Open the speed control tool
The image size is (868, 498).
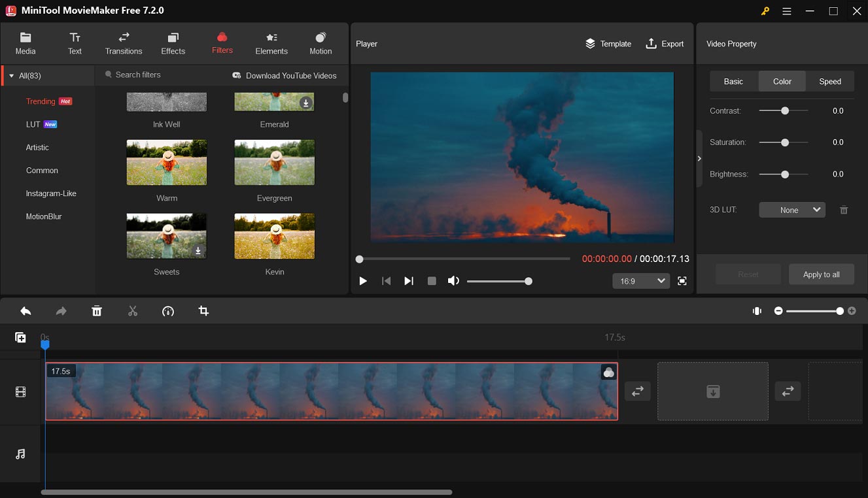[x=168, y=311]
